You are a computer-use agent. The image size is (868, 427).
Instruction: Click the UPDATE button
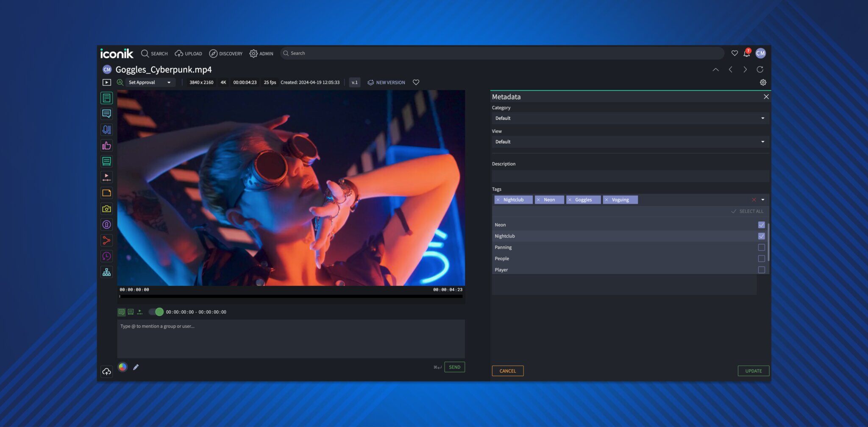point(753,371)
